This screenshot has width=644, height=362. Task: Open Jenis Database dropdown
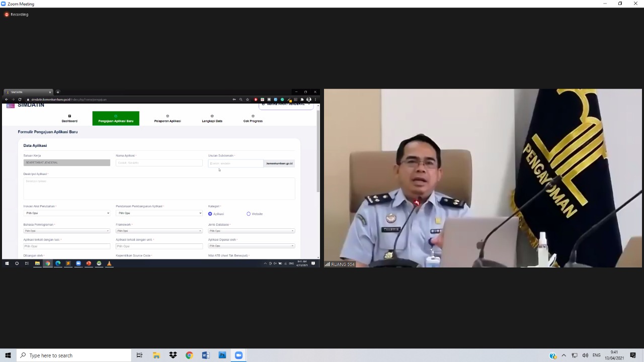(252, 231)
